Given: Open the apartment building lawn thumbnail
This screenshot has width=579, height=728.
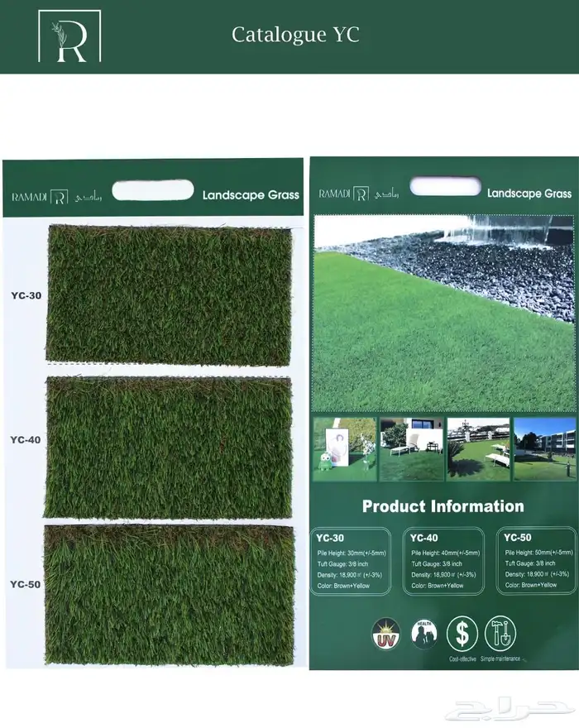Looking at the screenshot, I should [x=544, y=448].
